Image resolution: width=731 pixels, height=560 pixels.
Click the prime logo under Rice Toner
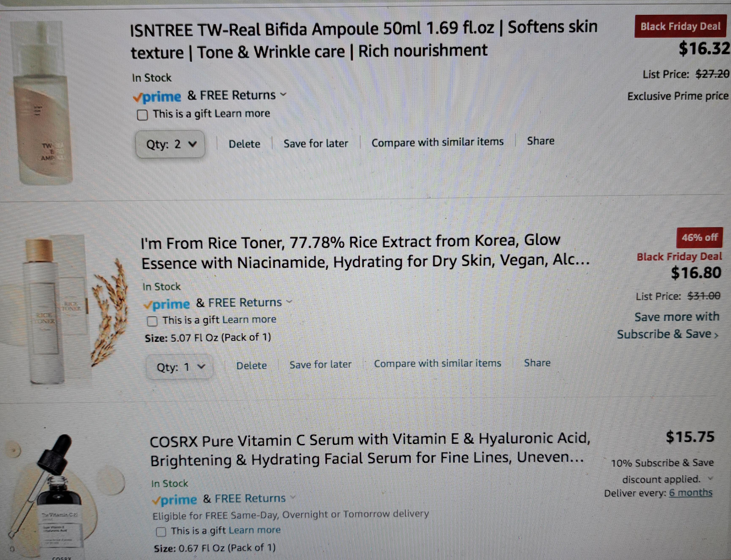click(166, 304)
